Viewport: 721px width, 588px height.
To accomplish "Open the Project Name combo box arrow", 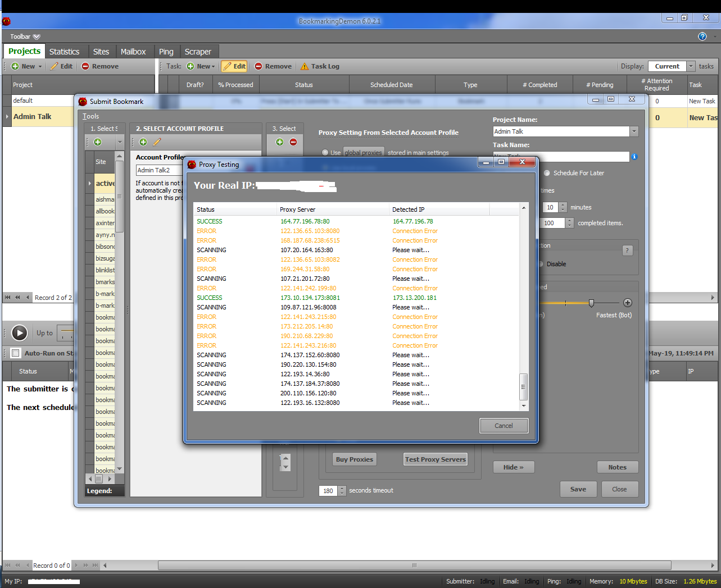I will 634,131.
